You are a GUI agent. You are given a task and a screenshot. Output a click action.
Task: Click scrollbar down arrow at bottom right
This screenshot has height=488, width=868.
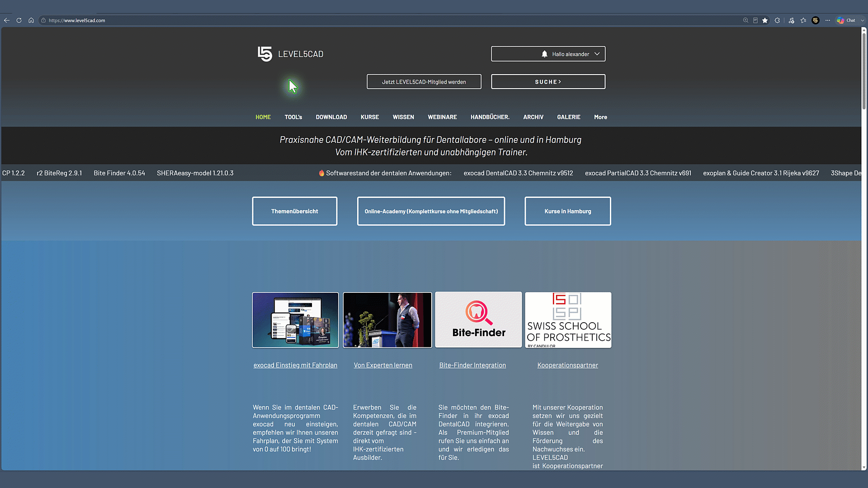864,468
